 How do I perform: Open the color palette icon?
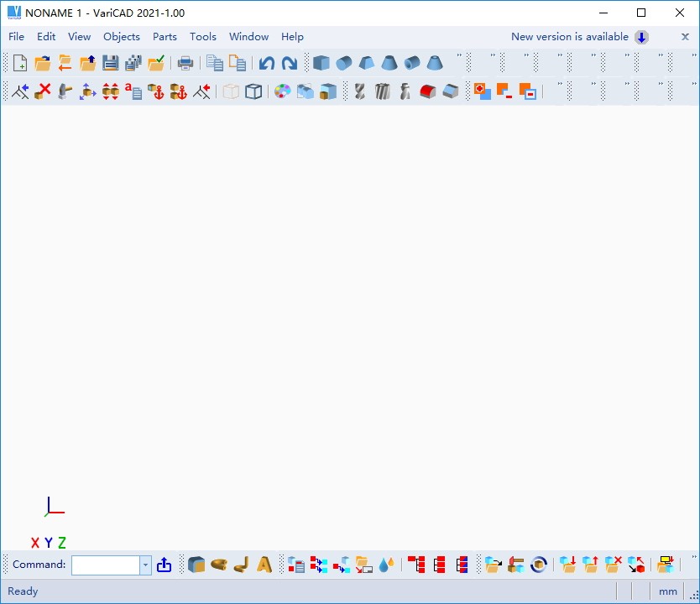pos(282,91)
